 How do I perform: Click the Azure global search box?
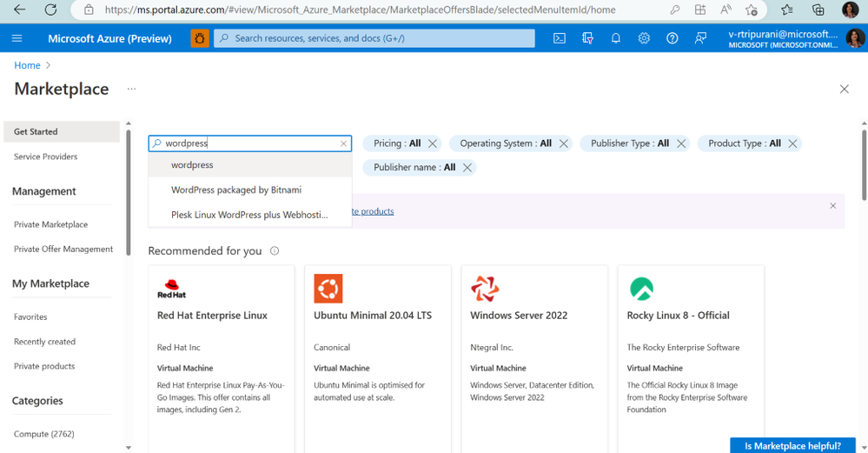(x=374, y=38)
